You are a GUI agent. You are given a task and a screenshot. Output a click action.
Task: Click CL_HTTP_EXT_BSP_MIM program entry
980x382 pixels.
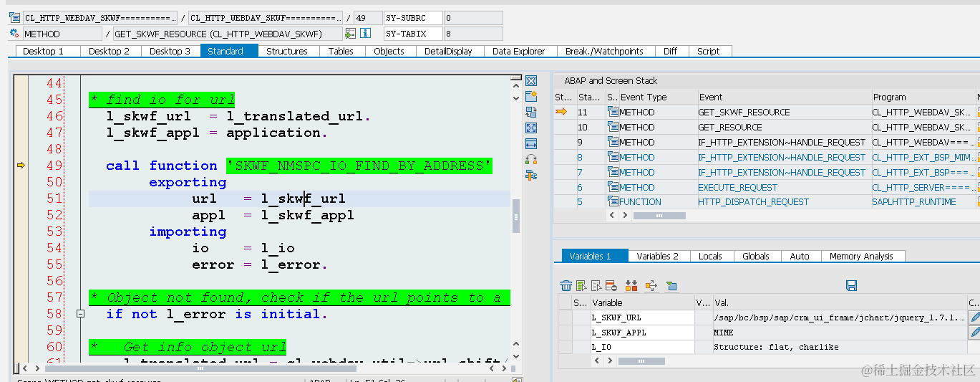922,157
